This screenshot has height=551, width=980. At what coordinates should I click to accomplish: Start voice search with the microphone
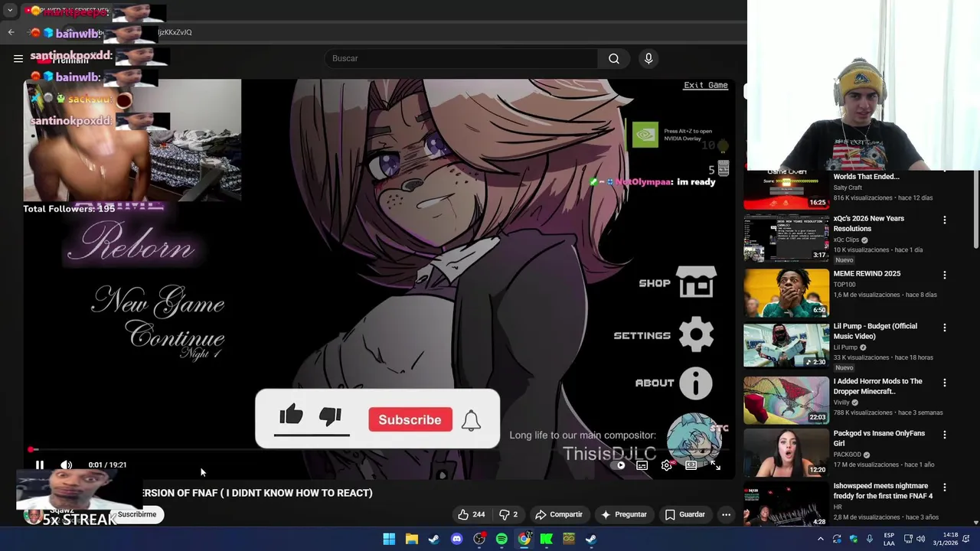coord(648,58)
